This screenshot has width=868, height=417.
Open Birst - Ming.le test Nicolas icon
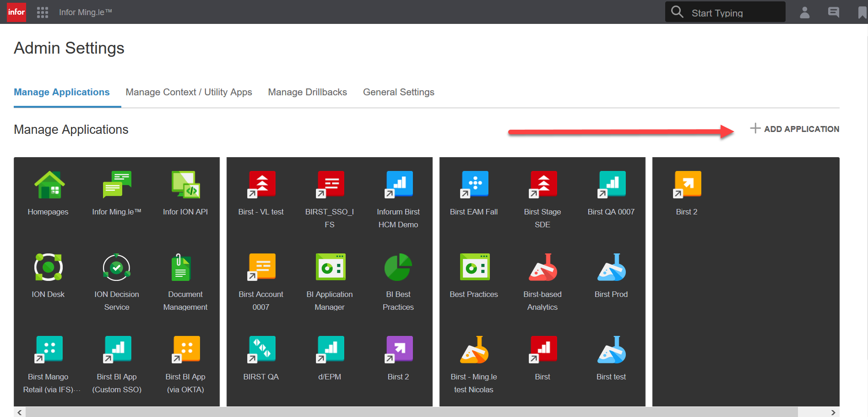(474, 350)
